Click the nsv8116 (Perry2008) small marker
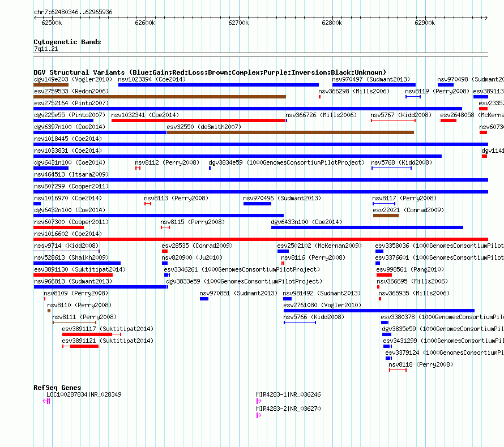The width and height of the screenshot is (504, 447). (283, 263)
